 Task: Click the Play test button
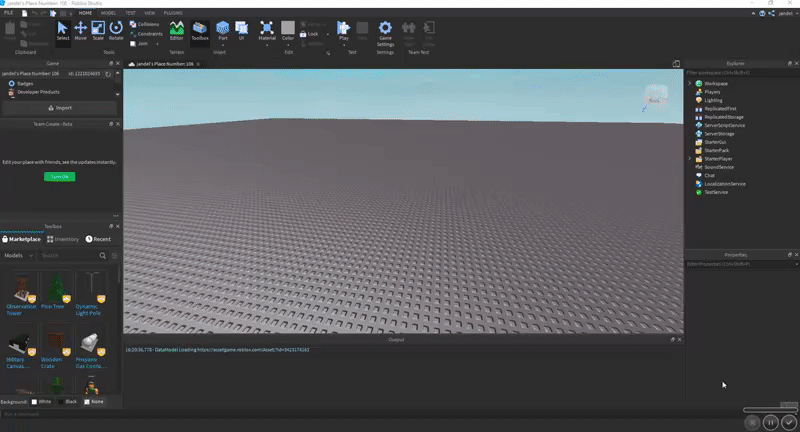[343, 30]
